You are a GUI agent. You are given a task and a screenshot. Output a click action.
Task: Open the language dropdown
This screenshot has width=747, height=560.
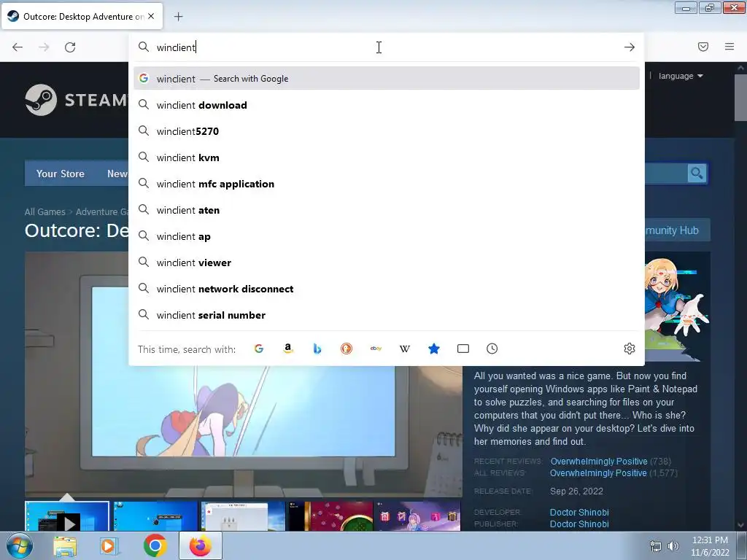tap(681, 76)
